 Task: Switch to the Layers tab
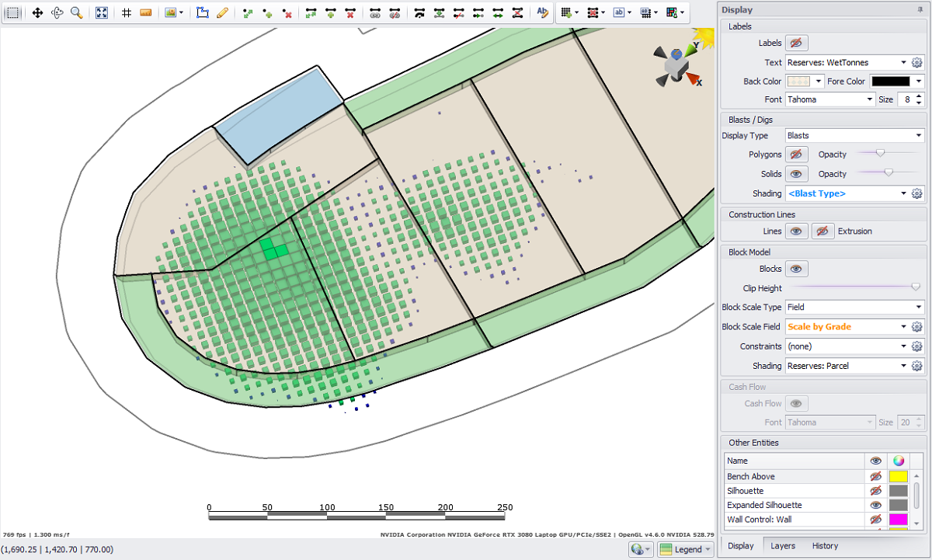tap(782, 545)
